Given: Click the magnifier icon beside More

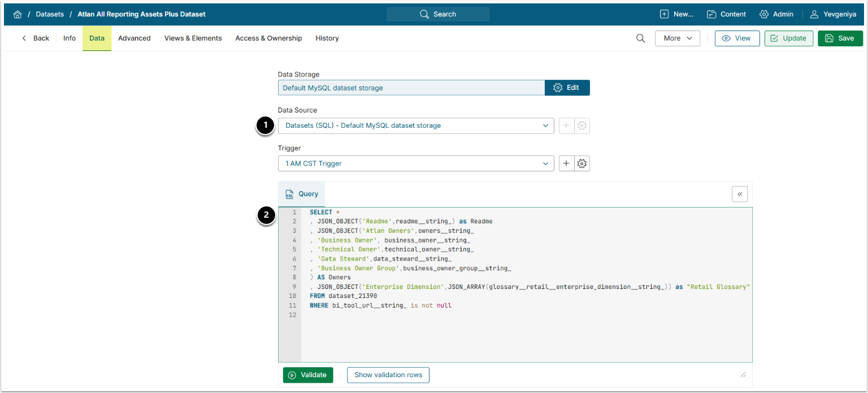Looking at the screenshot, I should [640, 38].
